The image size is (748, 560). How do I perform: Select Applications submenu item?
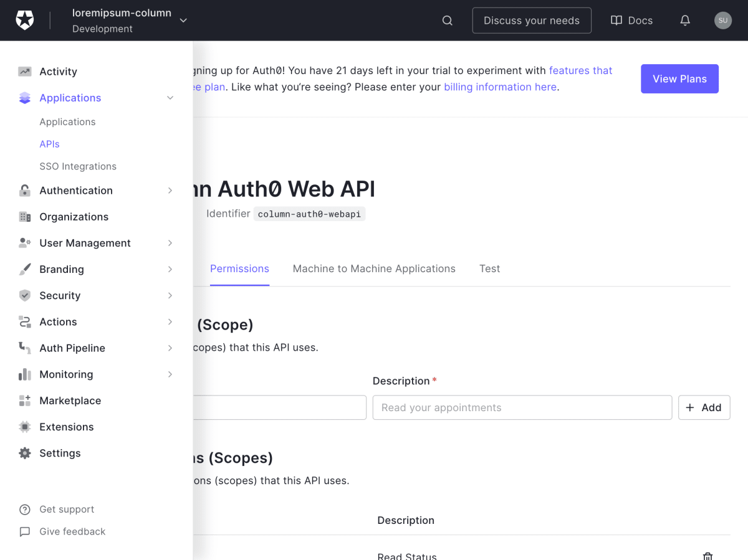coord(67,122)
